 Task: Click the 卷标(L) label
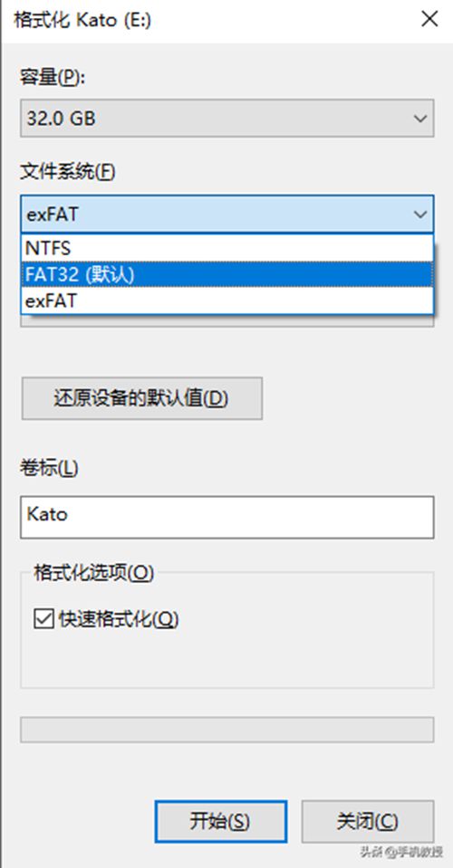49,468
